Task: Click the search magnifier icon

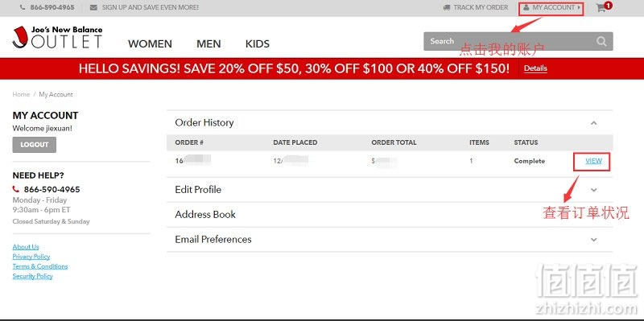Action: (601, 42)
